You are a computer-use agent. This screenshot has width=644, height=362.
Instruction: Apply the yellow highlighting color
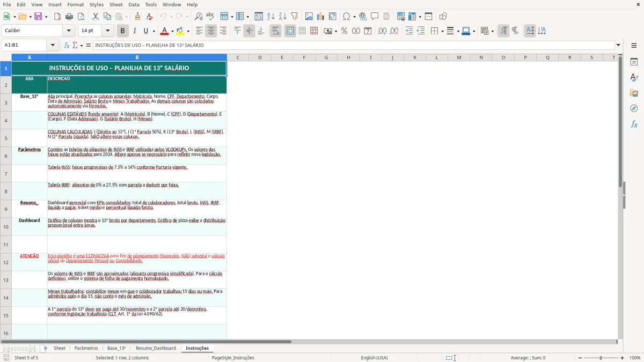pos(180,31)
